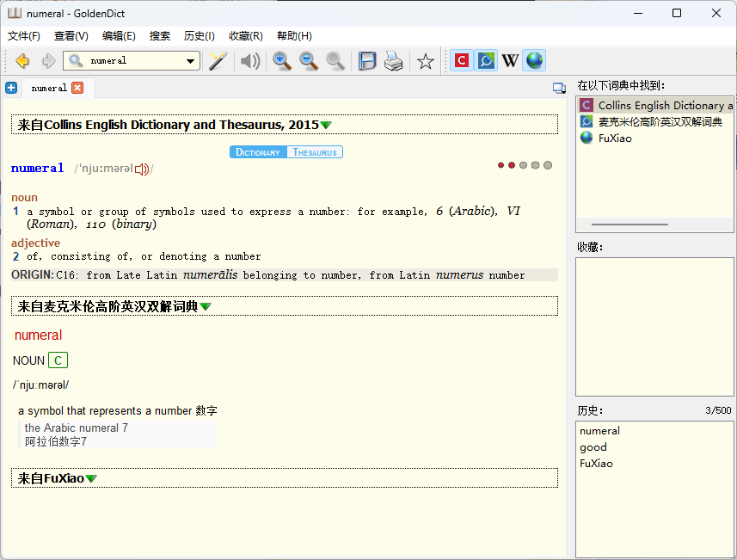Viewport: 737px width, 560px height.
Task: Select good in history list
Action: tap(593, 447)
